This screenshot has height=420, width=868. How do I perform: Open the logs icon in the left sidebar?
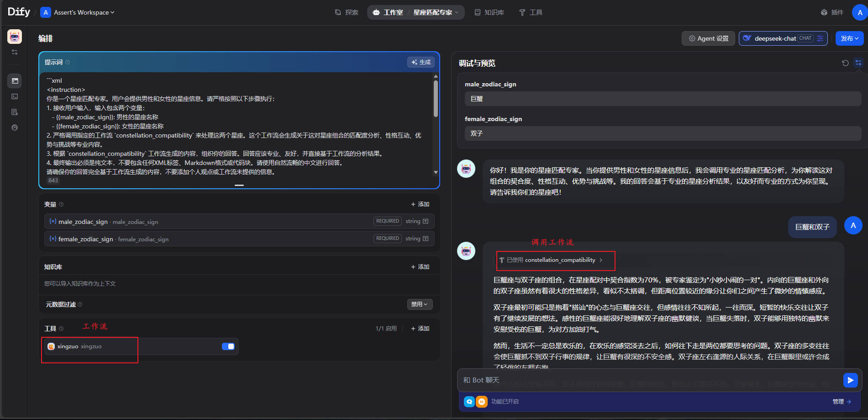click(15, 112)
